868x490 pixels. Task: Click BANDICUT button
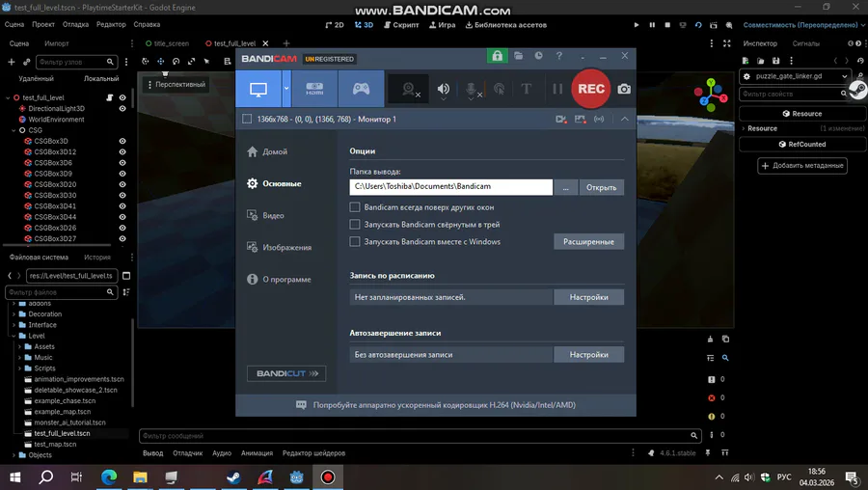click(x=286, y=373)
